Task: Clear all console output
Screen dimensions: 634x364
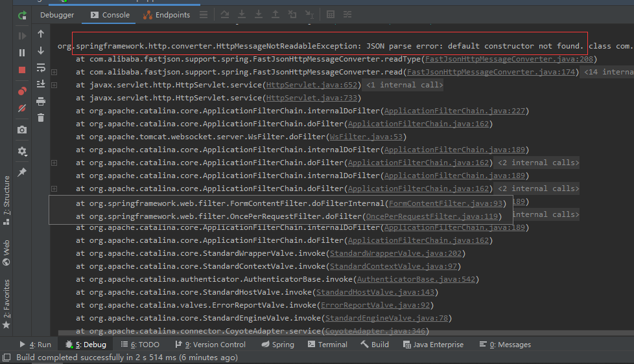Action: coord(41,118)
